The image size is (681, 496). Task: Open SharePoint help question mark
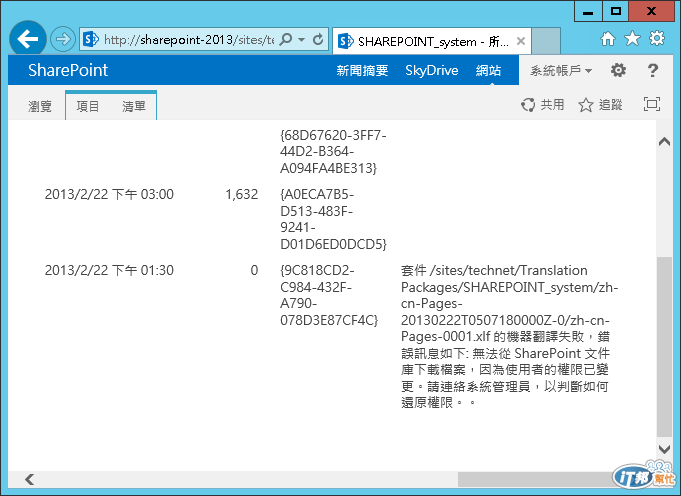pyautogui.click(x=652, y=70)
